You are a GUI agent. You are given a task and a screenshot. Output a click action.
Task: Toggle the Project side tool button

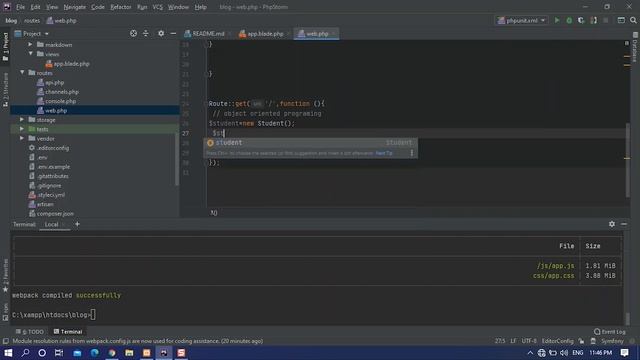[x=5, y=46]
